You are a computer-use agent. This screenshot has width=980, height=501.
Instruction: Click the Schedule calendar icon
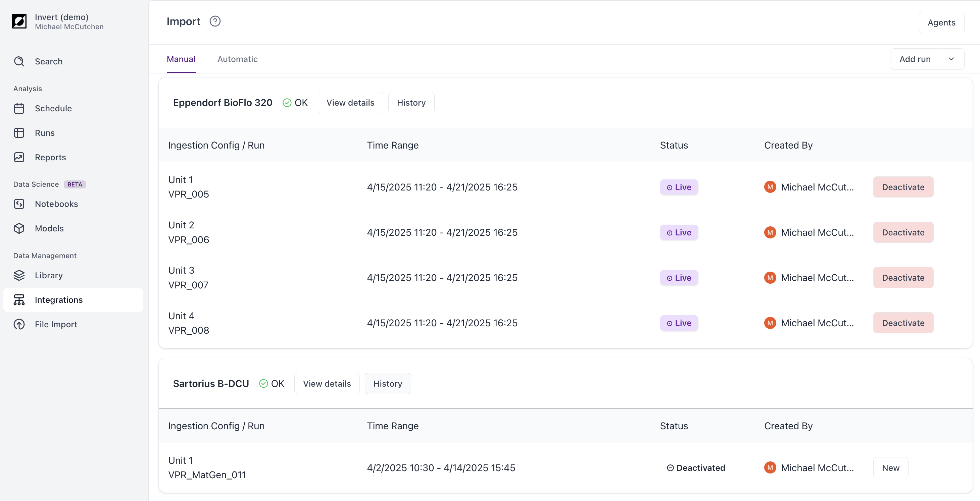19,108
